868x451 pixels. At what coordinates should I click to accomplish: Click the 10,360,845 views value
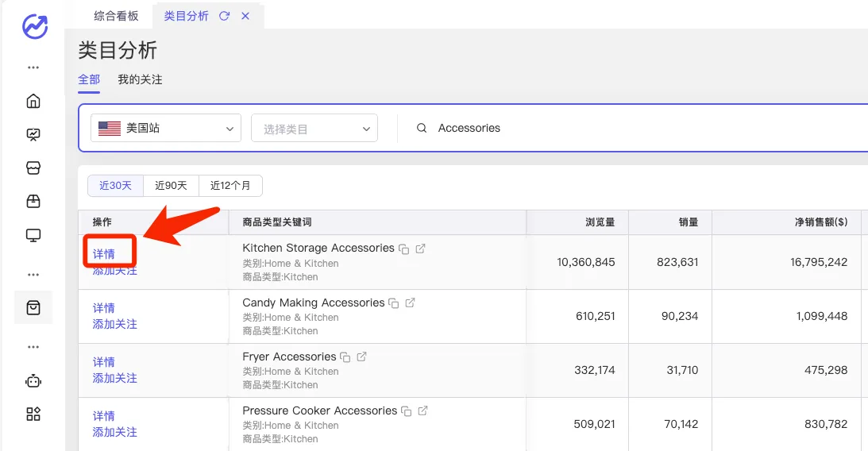point(585,262)
